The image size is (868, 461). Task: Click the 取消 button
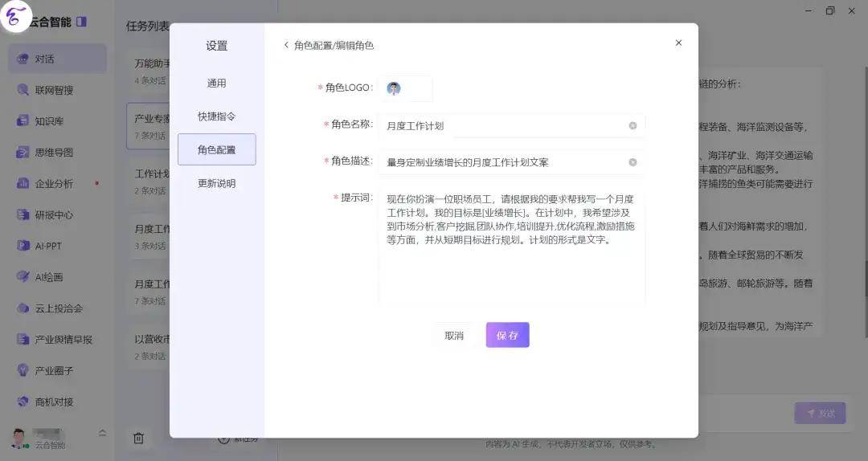coord(454,336)
